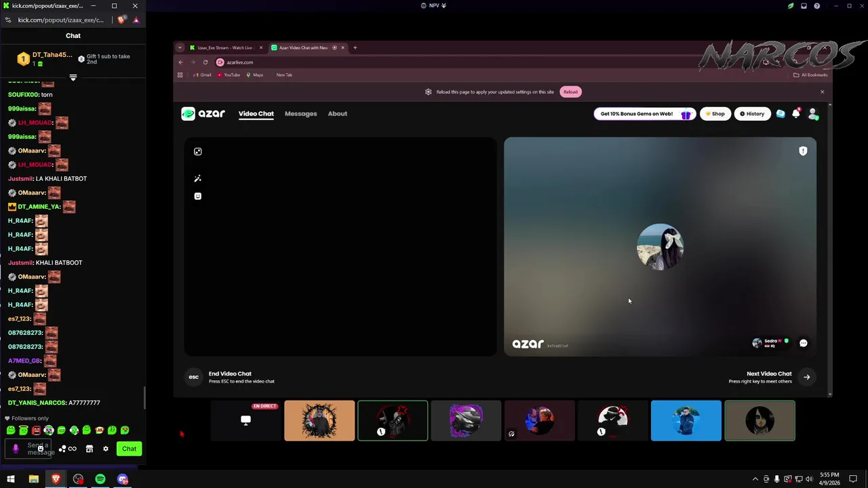This screenshot has height=488, width=868.
Task: Select the red angry face emote
Action: point(36,430)
